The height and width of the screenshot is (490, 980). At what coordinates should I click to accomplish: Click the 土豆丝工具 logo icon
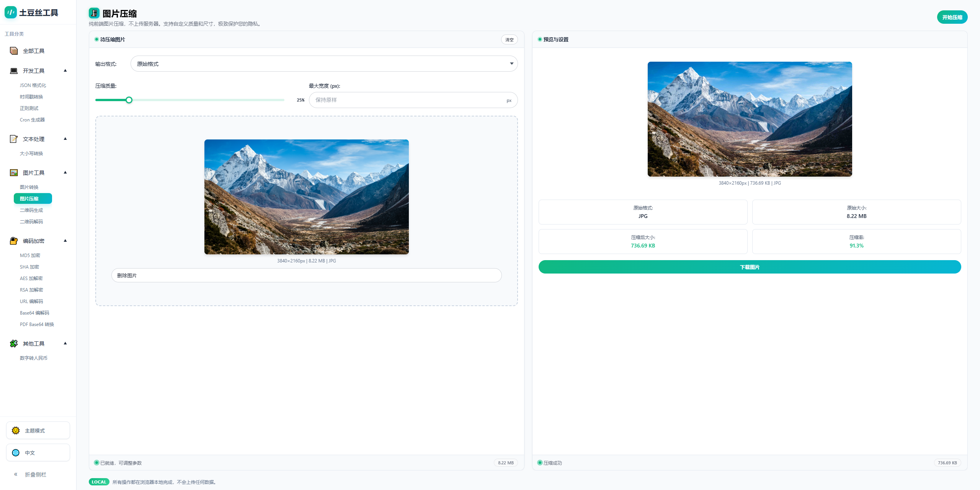point(10,12)
